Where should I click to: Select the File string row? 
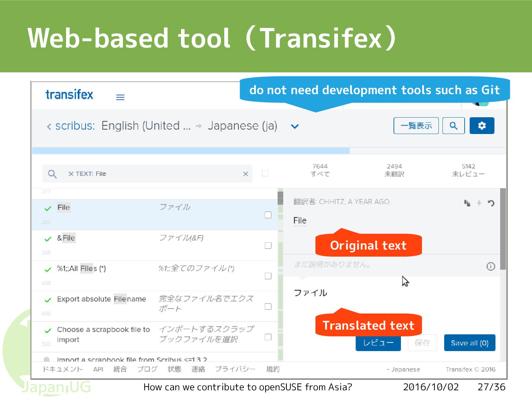coord(155,215)
